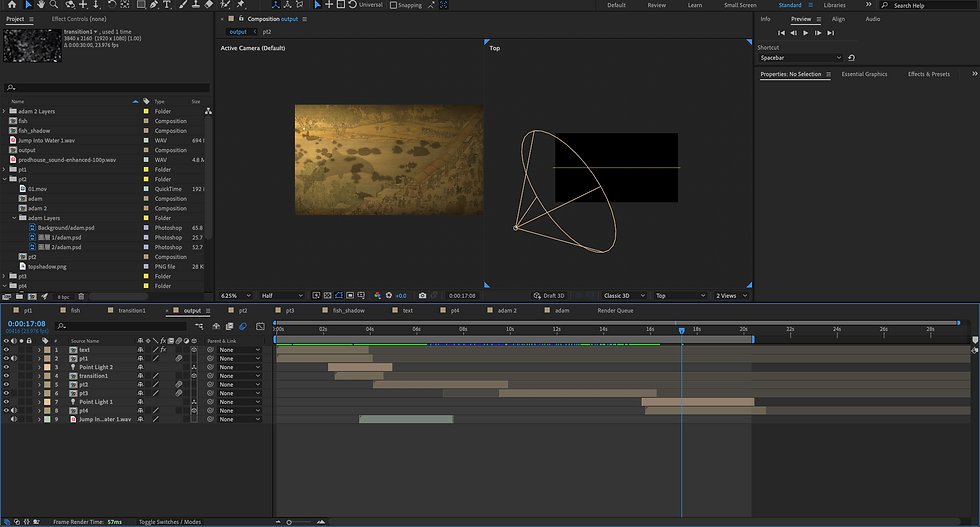Open the channel and color management icon
980x527 pixels.
point(377,296)
